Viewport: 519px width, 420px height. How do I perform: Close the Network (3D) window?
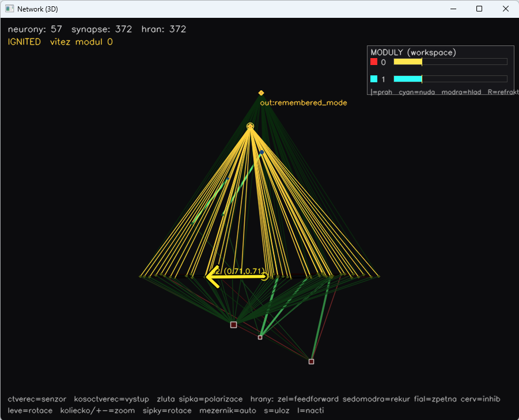(505, 9)
